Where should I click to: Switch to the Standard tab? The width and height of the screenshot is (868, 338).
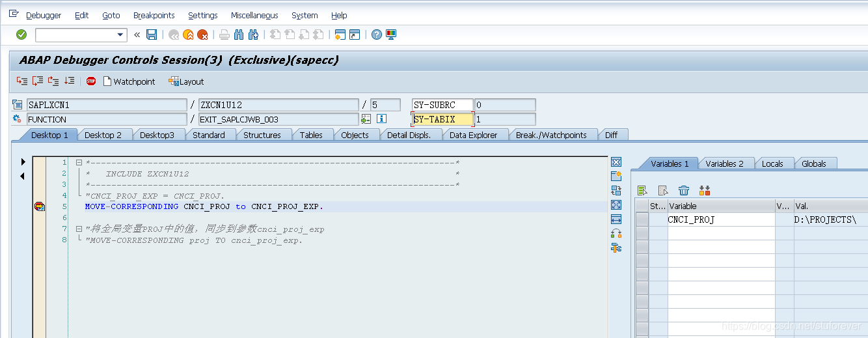pos(209,135)
